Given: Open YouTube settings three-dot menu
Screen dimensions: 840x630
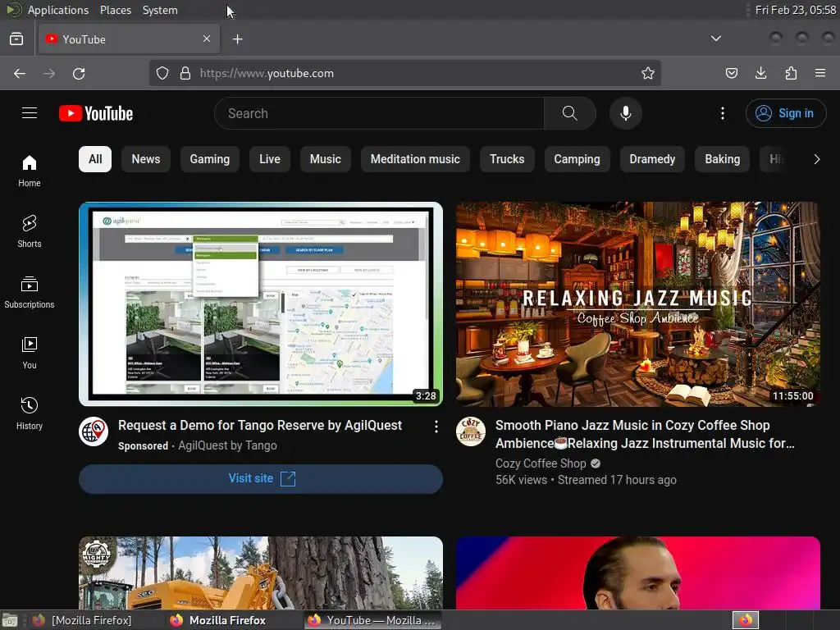Looking at the screenshot, I should coord(722,113).
